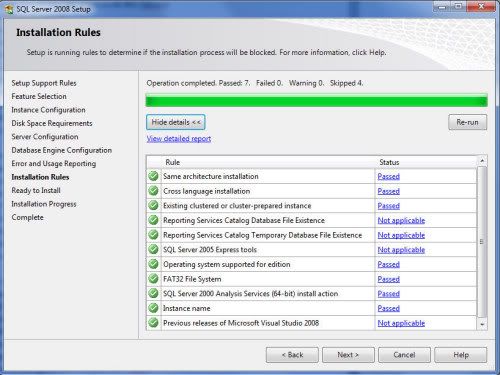The height and width of the screenshot is (375, 500).
Task: Click check icon beside SQL Server 2005 Express tools
Action: 153,249
